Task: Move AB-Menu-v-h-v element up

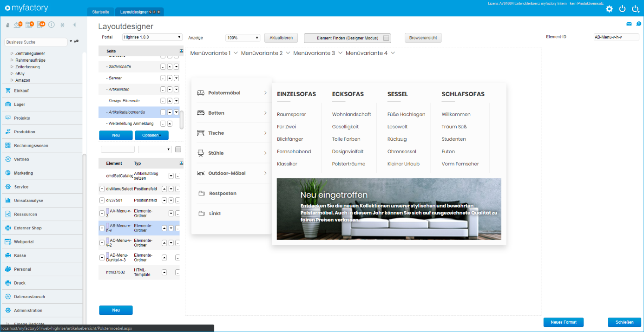Action: pos(164,228)
